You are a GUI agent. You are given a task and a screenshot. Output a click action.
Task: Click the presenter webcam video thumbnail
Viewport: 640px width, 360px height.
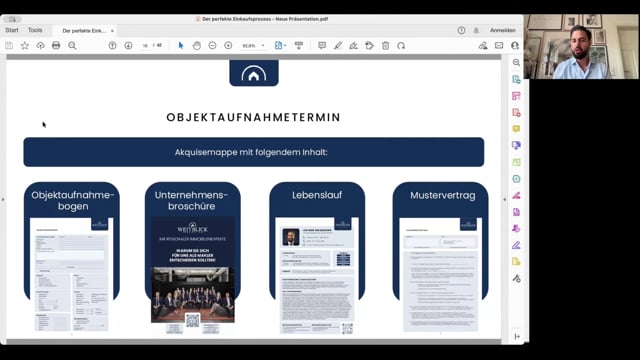click(581, 47)
